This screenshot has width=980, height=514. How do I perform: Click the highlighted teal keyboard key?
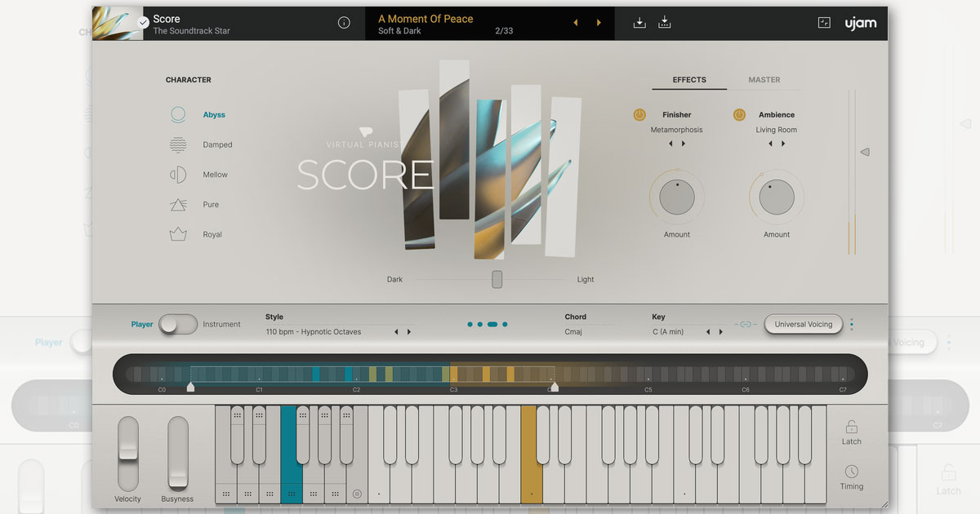pos(292,454)
